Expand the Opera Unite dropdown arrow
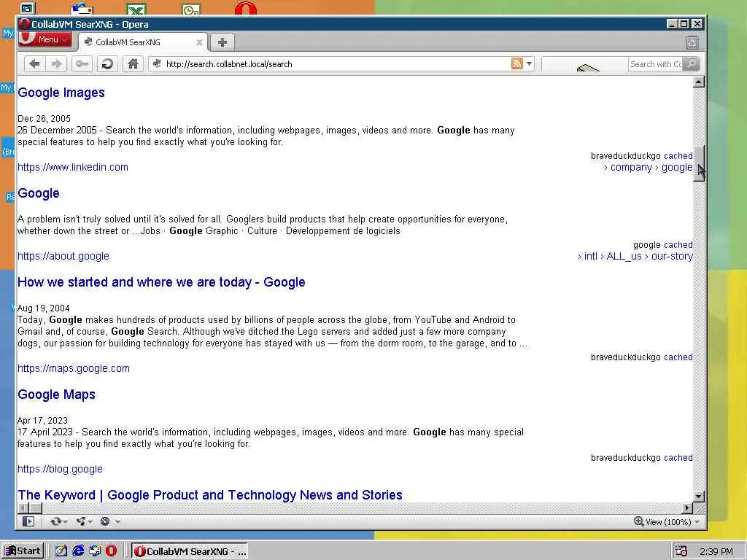747x560 pixels. (x=90, y=522)
